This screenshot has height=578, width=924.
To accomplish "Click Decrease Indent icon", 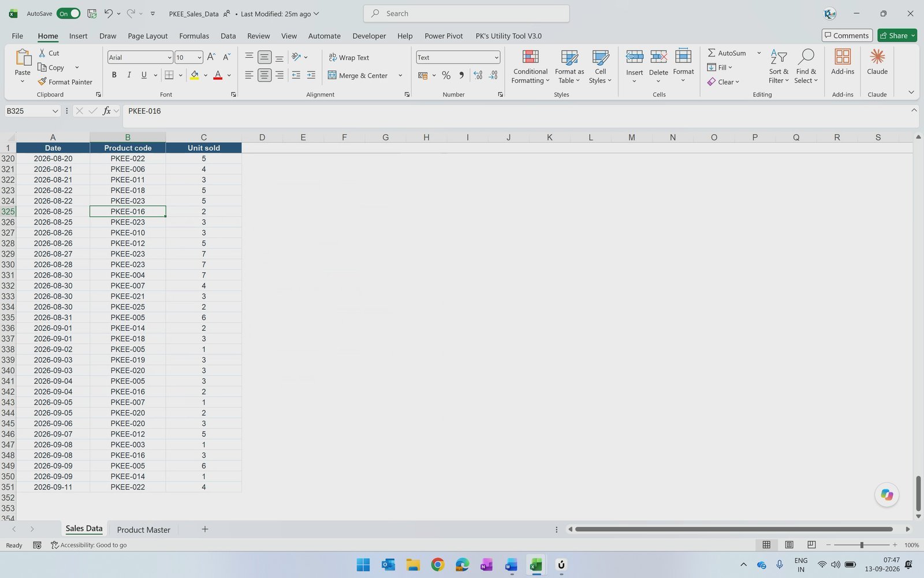I will click(x=296, y=75).
